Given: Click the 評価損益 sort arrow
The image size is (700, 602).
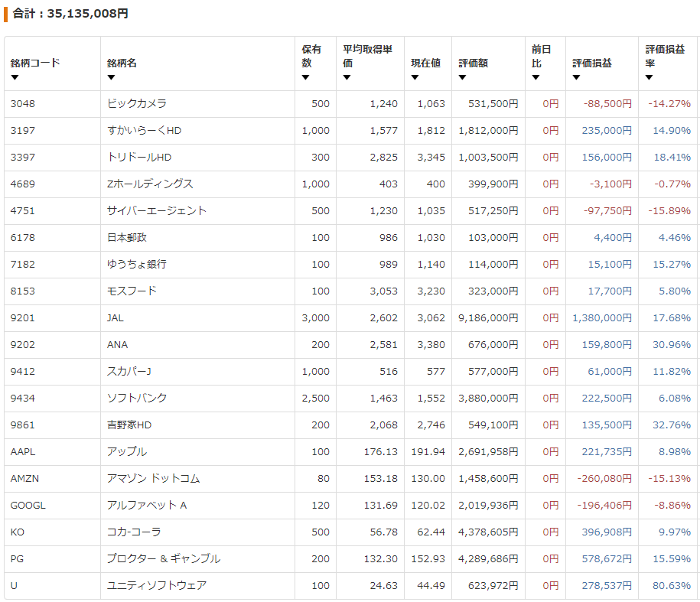Looking at the screenshot, I should tap(576, 77).
